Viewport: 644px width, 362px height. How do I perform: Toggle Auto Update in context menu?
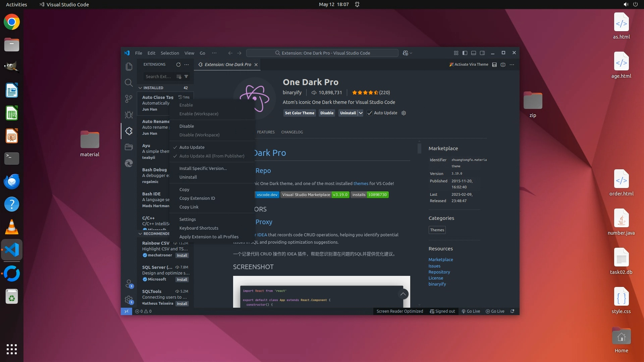coord(192,147)
